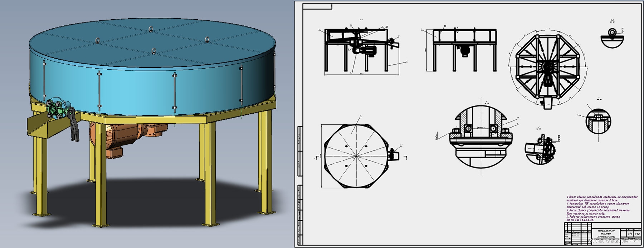The height and width of the screenshot is (248, 644).
Task: Click the rearmost eye bolt on the tank lid
Action: click(x=151, y=28)
